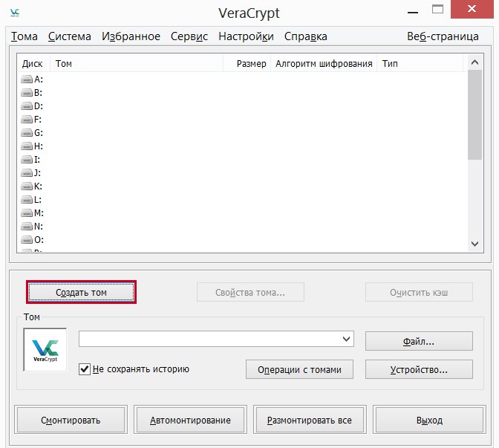This screenshot has height=448, width=499.
Task: Close the VeraCrypt window
Action: point(472,9)
